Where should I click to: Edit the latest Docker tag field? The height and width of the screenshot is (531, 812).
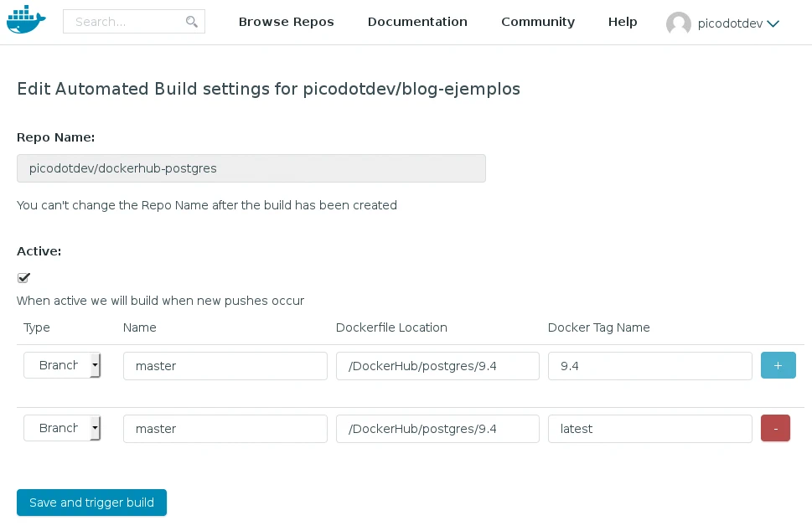(x=649, y=429)
